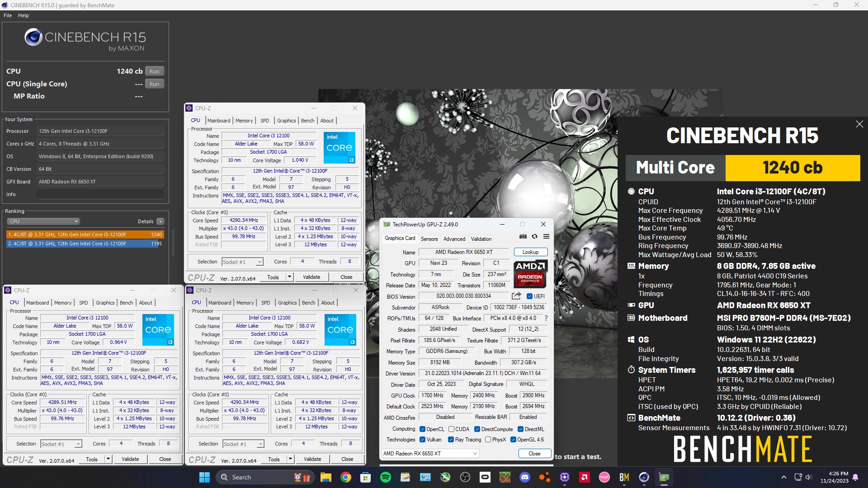Click the Info field in Cinebench Your System

tap(100, 194)
